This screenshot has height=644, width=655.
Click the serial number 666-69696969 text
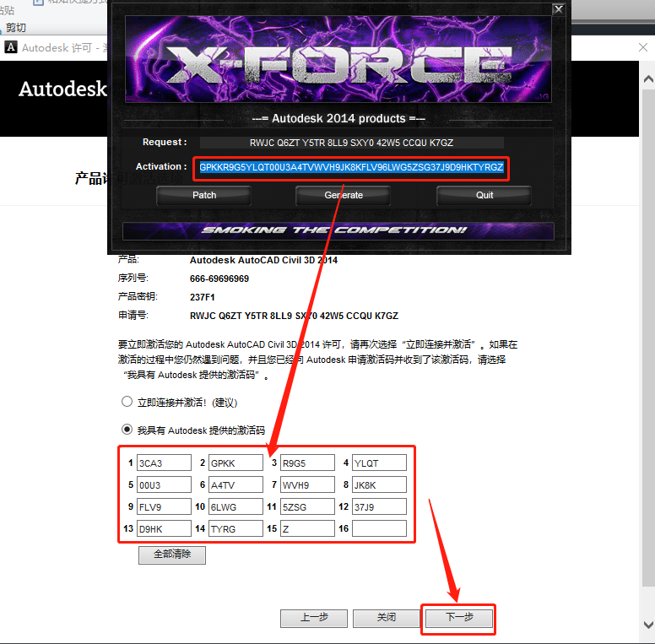tap(219, 279)
